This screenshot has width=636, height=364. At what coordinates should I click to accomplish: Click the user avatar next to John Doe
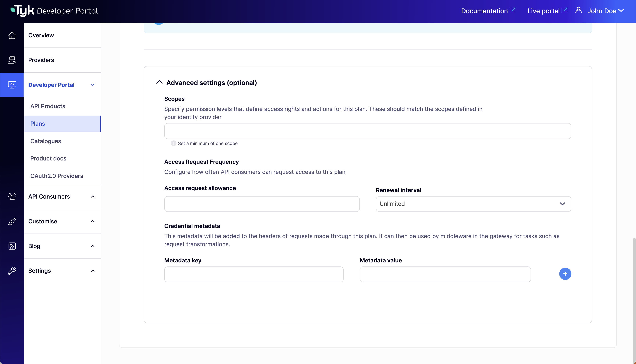pyautogui.click(x=579, y=10)
